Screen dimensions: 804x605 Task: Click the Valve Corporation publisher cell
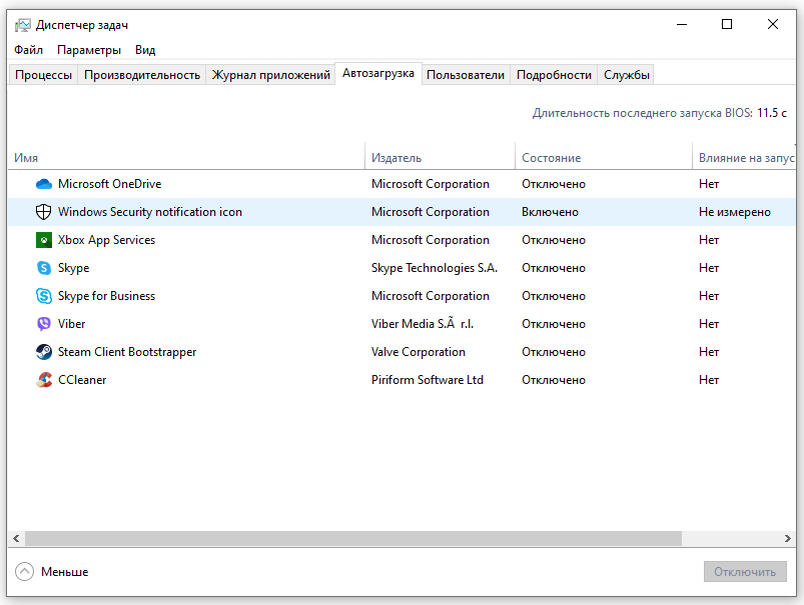coord(418,352)
